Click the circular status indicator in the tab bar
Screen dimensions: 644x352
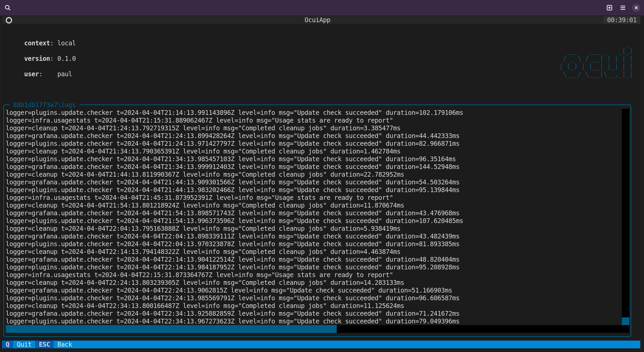click(9, 20)
